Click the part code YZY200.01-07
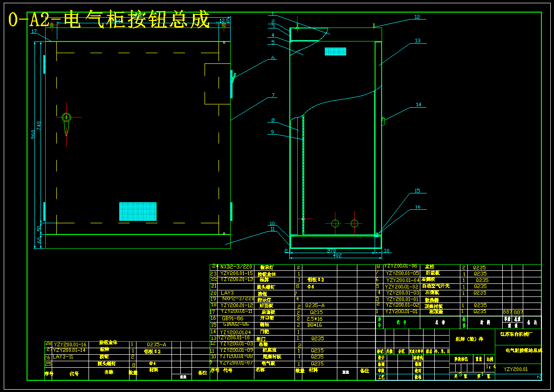The width and height of the screenshot is (554, 392). click(x=236, y=363)
